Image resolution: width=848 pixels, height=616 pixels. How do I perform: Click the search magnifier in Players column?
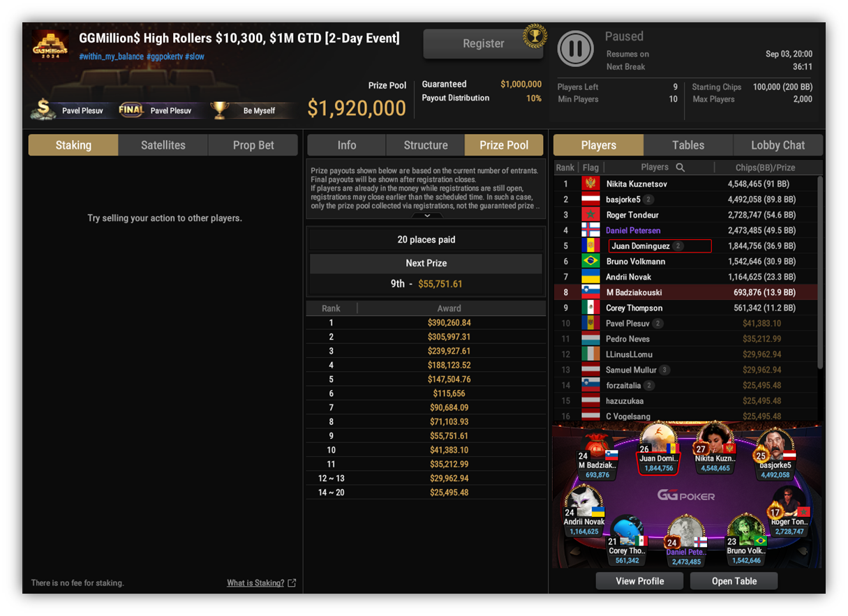680,167
